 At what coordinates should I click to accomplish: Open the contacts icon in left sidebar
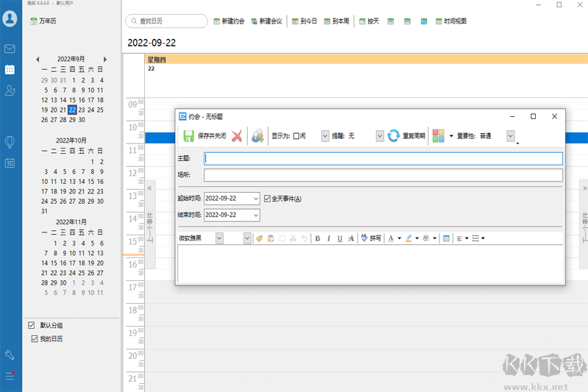(10, 90)
